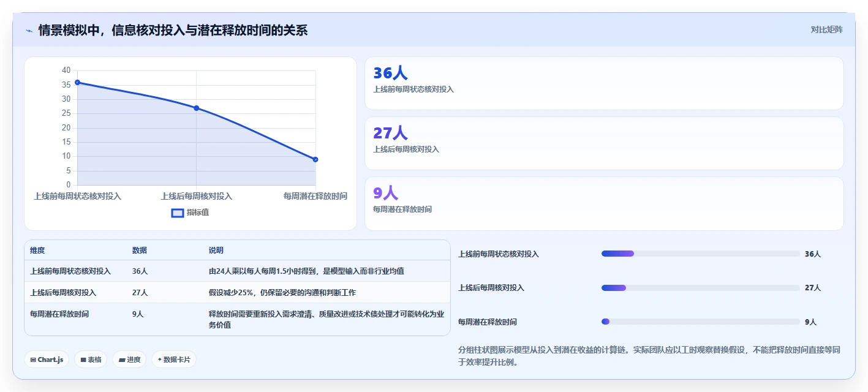This screenshot has height=392, width=868.
Task: Click the table note starting 假设减少25%
Action: pos(282,292)
